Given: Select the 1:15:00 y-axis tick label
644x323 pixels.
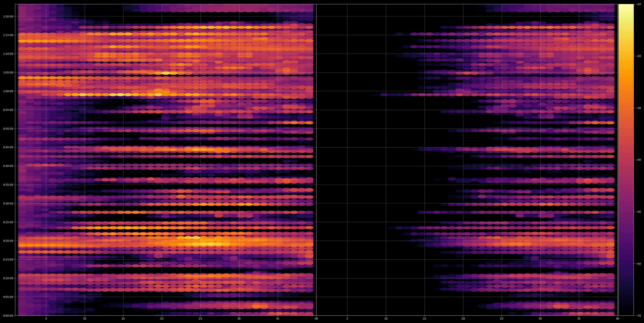Looking at the screenshot, I should [x=8, y=35].
